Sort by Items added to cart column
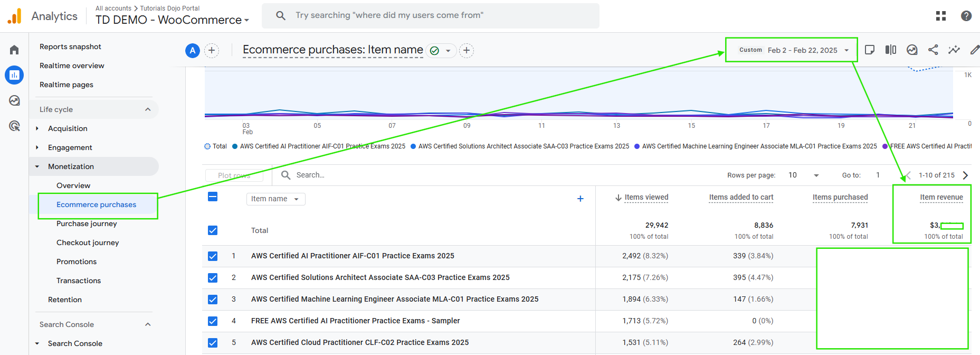The height and width of the screenshot is (355, 980). 741,198
